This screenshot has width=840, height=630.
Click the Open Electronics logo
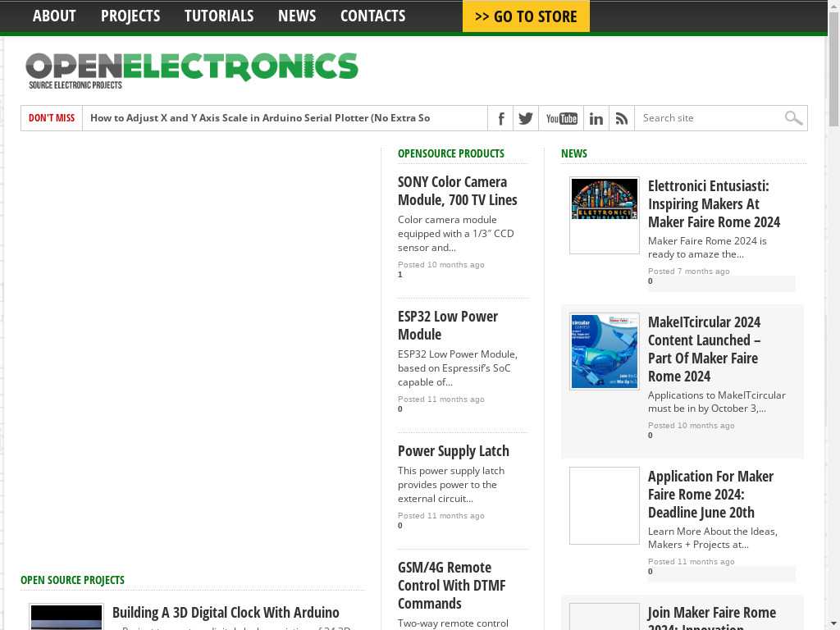point(192,70)
